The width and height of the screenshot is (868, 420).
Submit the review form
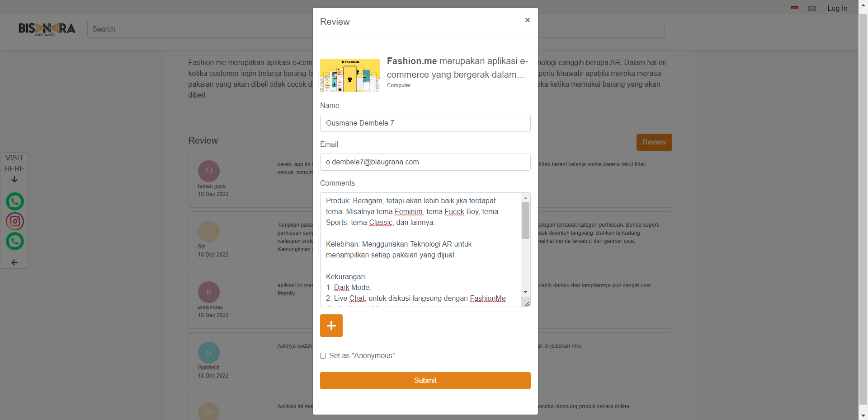[x=425, y=381]
